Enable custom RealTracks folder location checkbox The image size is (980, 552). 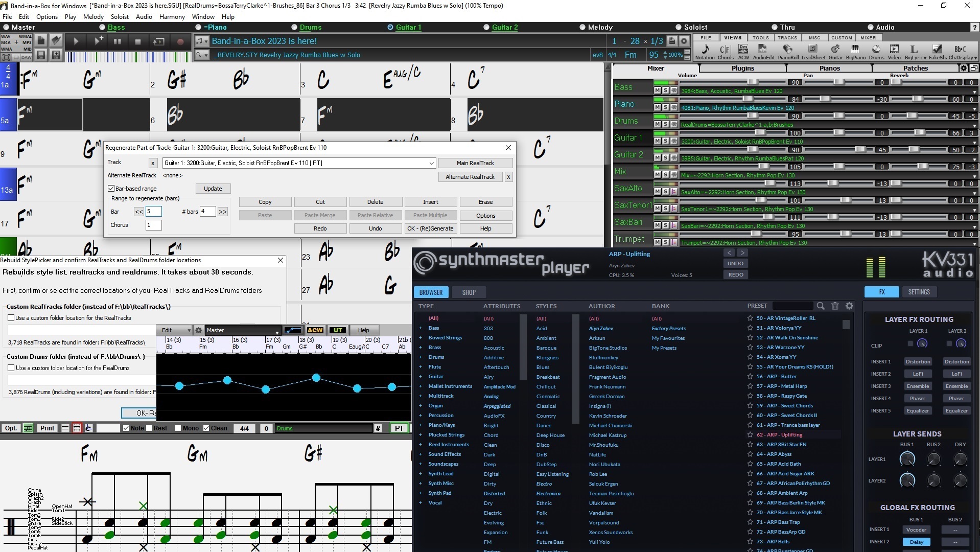11,318
